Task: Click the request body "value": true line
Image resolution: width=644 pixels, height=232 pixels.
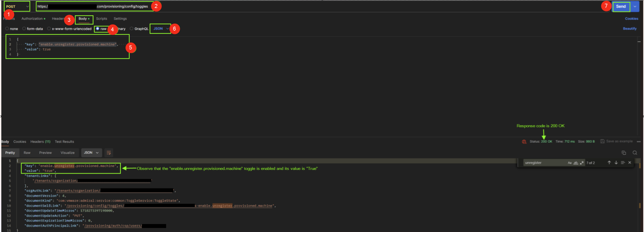Action: click(x=38, y=49)
